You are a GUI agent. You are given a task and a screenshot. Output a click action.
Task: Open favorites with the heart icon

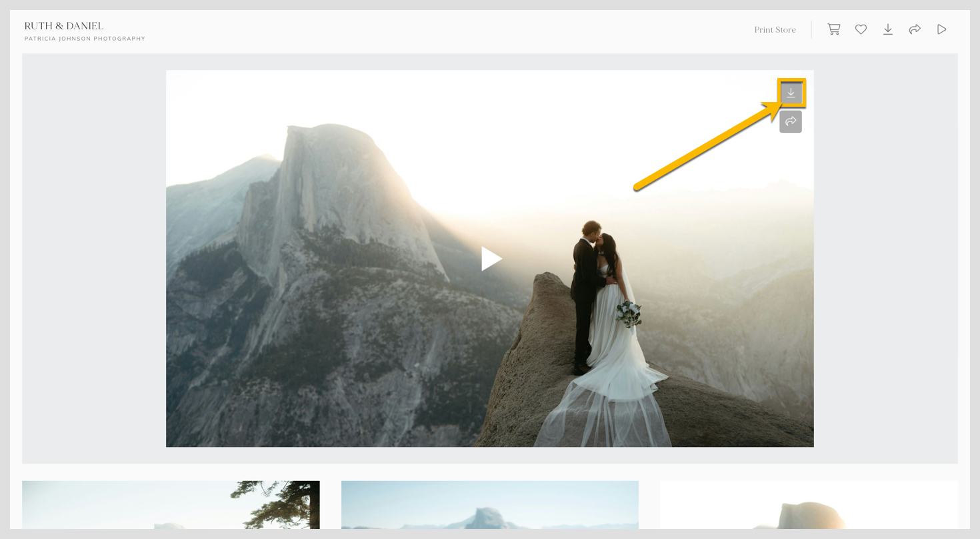[x=861, y=29]
